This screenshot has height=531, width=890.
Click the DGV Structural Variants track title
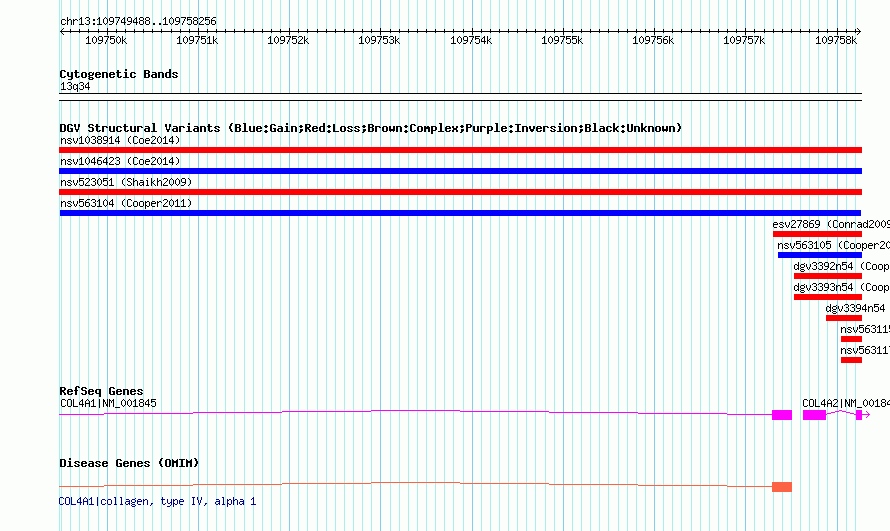[x=371, y=128]
